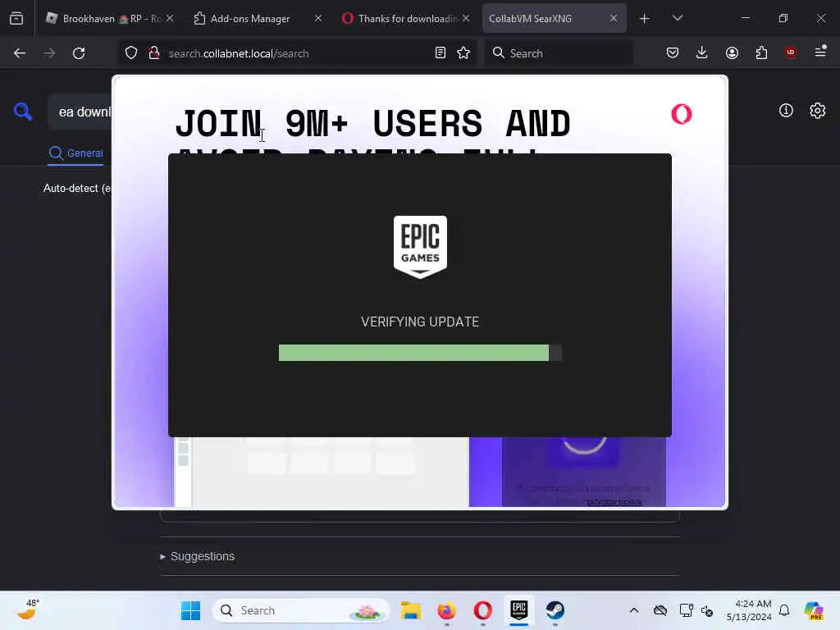
Task: Open the muted volume tray icon
Action: [x=707, y=610]
